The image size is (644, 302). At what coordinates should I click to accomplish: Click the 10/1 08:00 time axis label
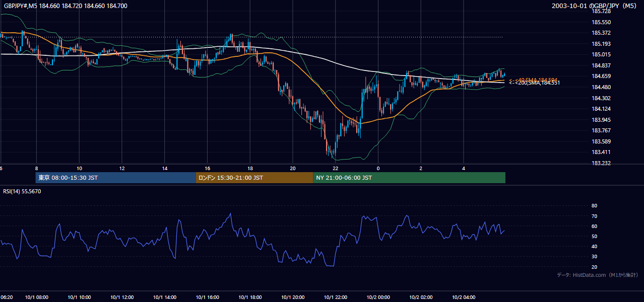36,297
